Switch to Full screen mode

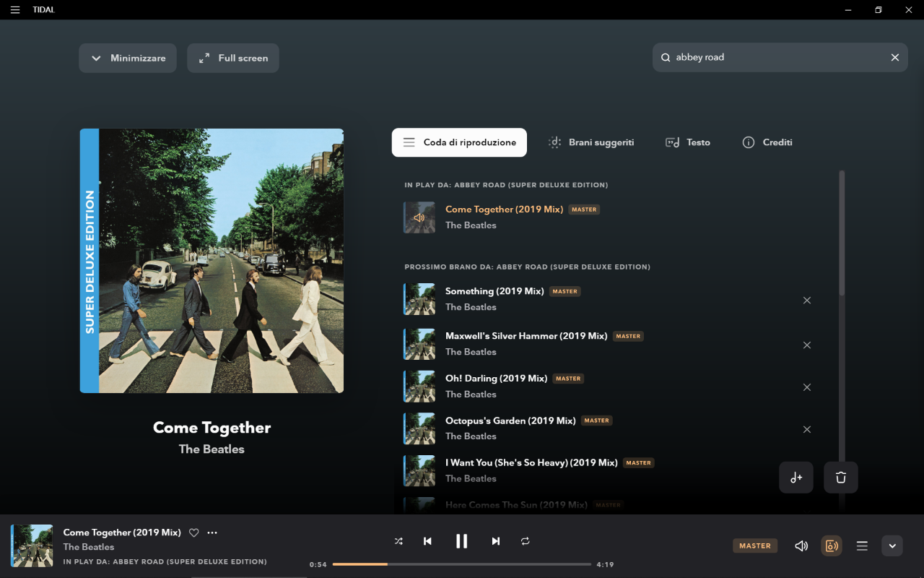[233, 58]
